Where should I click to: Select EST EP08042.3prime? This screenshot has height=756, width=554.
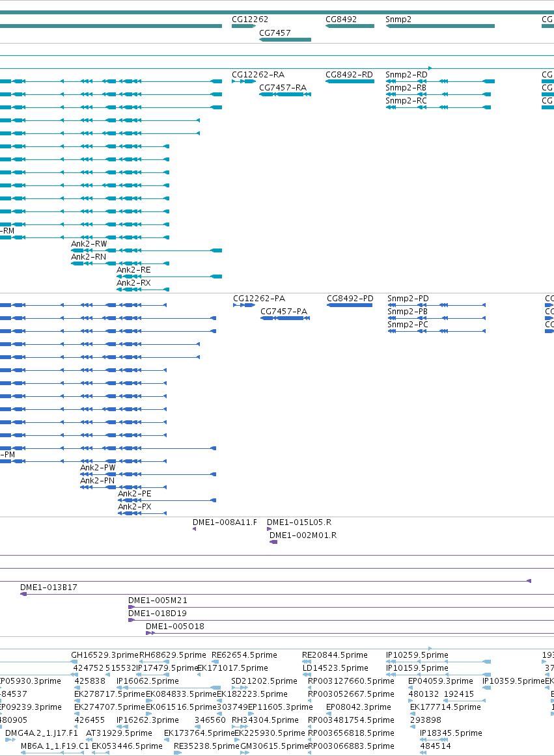(x=359, y=707)
